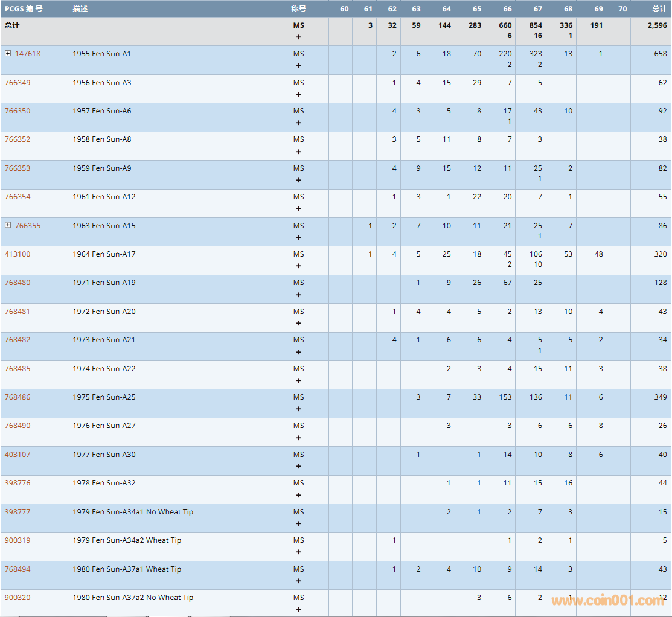Click the 称号 column header
This screenshot has width=672, height=617.
click(298, 9)
